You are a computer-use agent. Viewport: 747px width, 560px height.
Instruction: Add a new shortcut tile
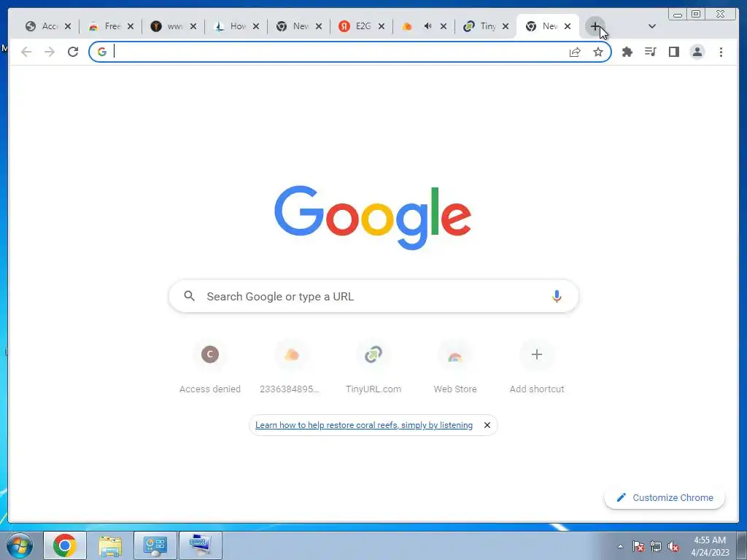pos(537,367)
